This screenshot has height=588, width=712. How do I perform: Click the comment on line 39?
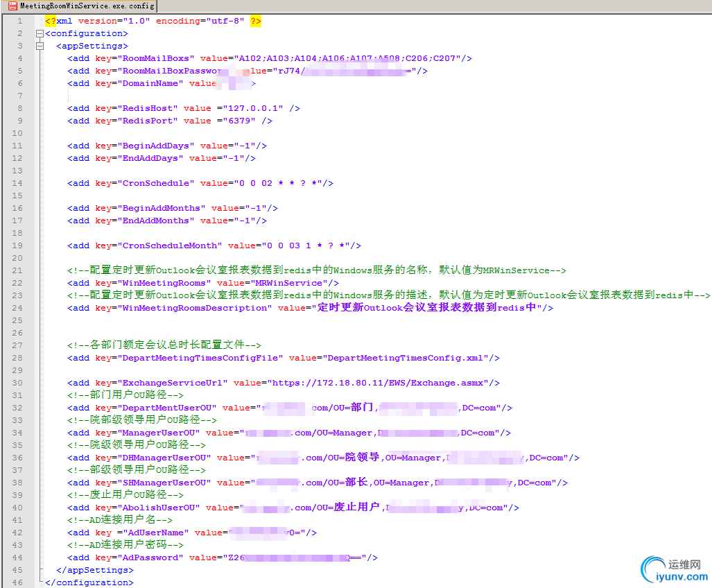click(125, 495)
